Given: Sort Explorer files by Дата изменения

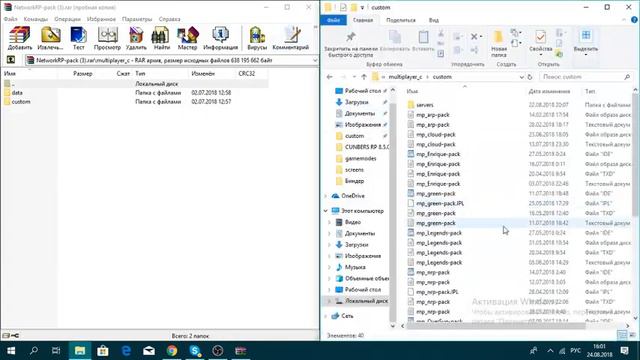Looking at the screenshot, I should click(x=549, y=91).
